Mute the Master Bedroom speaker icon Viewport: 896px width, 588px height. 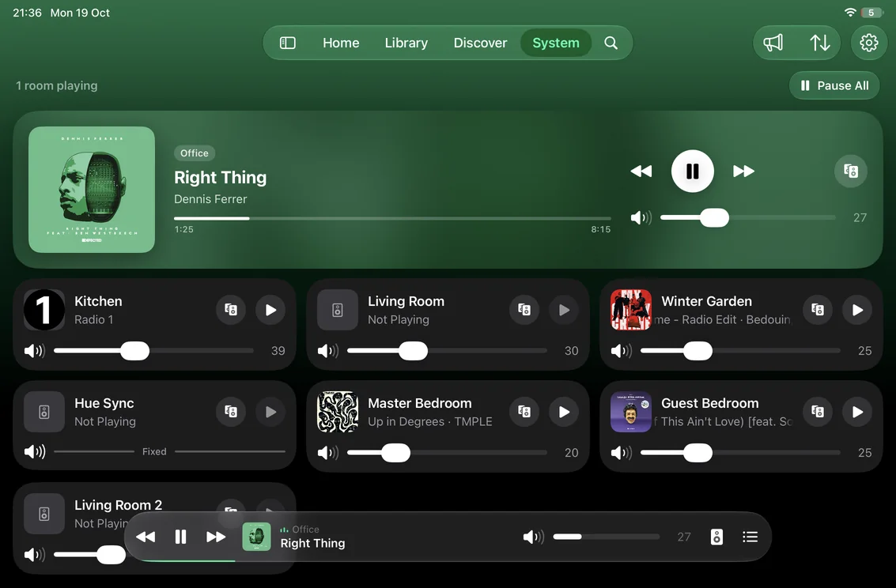point(328,453)
